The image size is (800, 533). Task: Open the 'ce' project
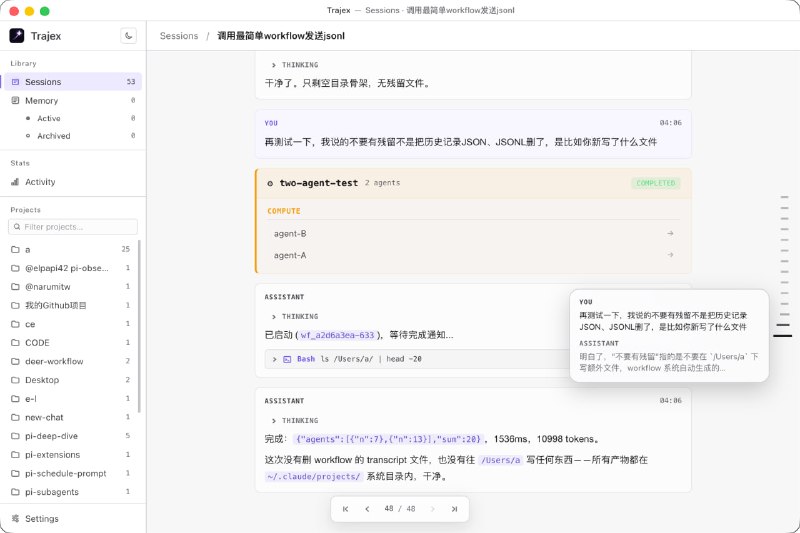click(x=71, y=324)
